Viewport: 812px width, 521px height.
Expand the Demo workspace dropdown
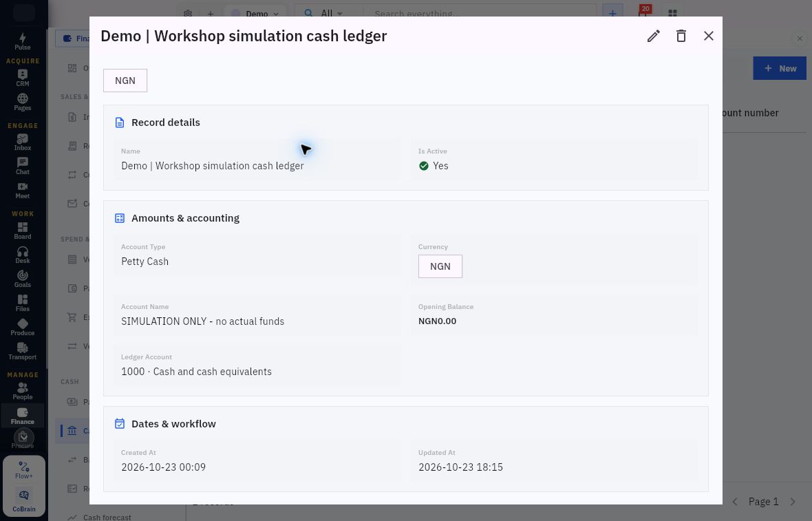click(255, 14)
